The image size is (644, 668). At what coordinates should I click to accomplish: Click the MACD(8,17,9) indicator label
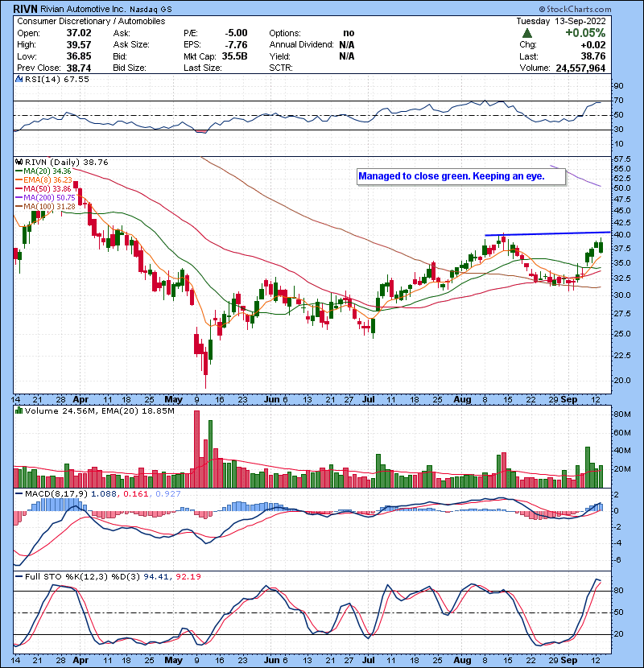pos(56,494)
